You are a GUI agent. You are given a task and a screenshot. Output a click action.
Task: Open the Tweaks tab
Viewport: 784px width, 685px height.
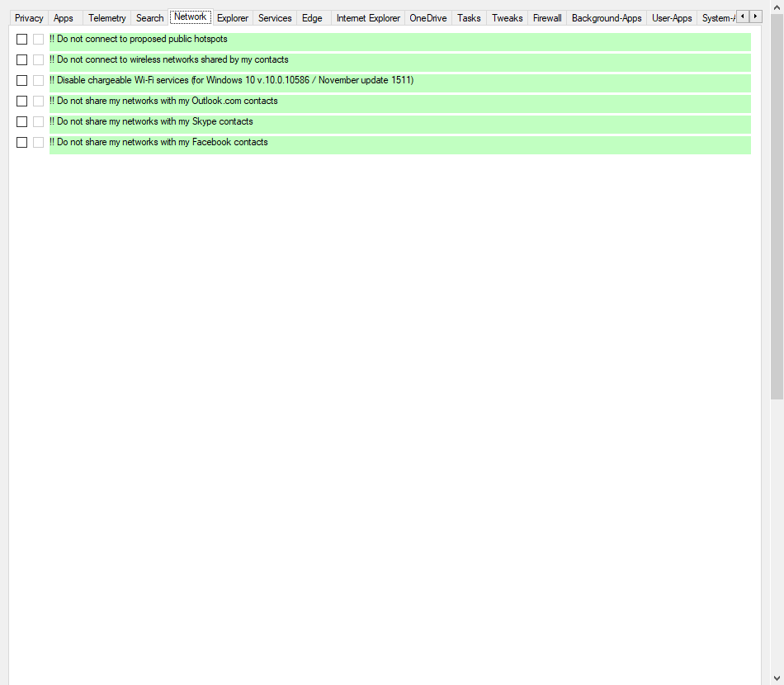click(x=507, y=18)
